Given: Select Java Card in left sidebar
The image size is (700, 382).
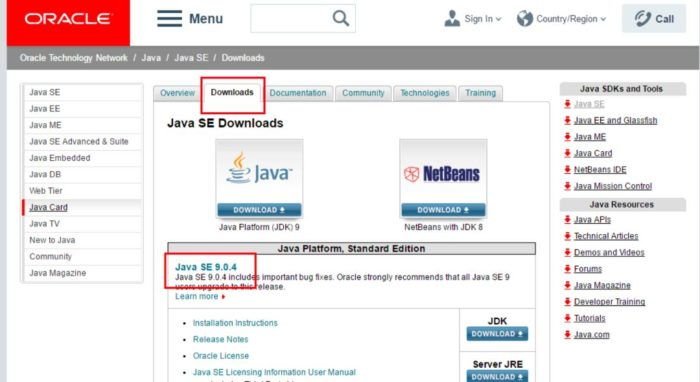Looking at the screenshot, I should [48, 207].
